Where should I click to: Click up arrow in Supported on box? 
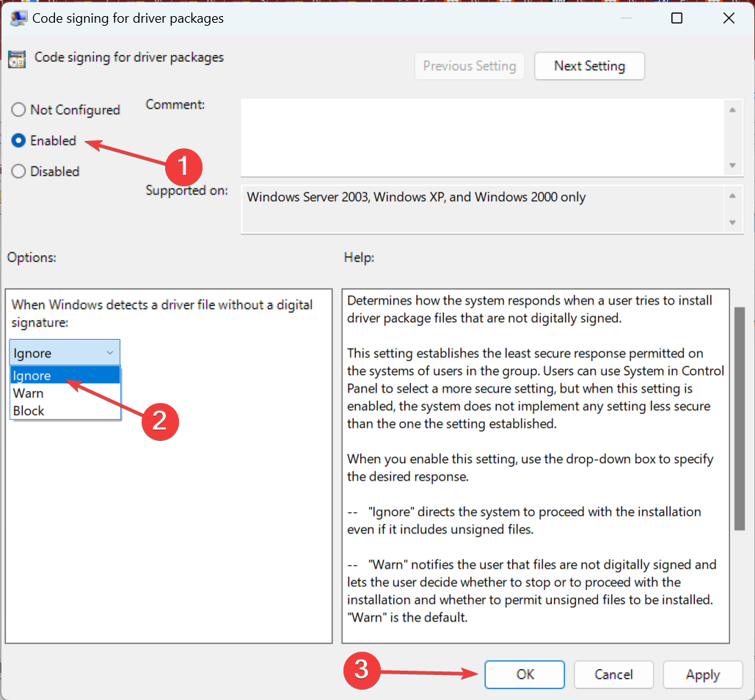click(x=732, y=196)
